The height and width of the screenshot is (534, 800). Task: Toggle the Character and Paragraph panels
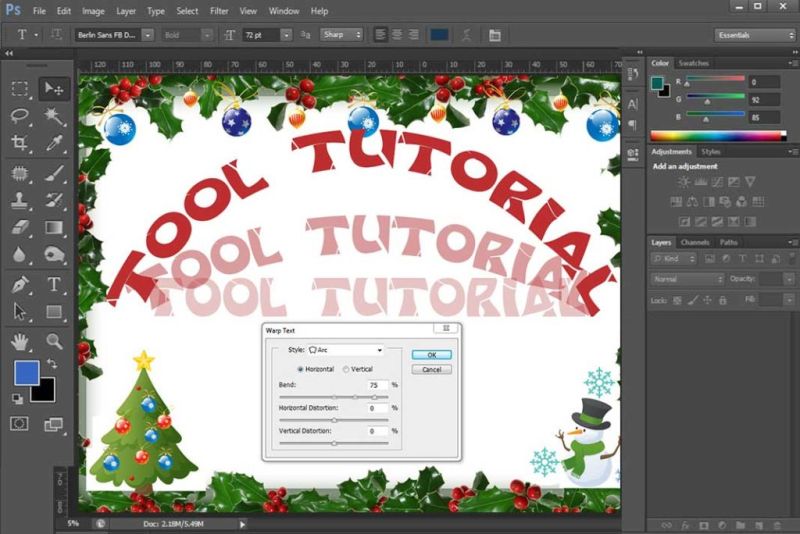494,35
